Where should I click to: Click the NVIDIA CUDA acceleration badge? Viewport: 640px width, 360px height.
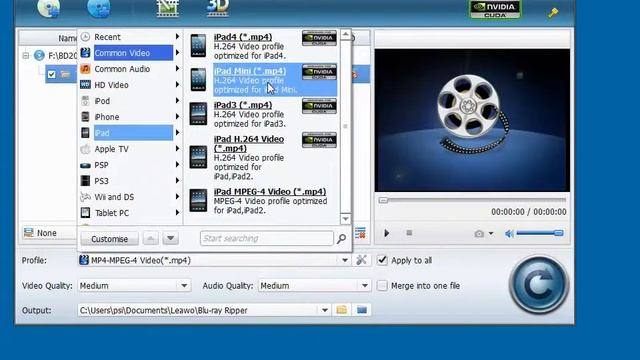click(495, 9)
